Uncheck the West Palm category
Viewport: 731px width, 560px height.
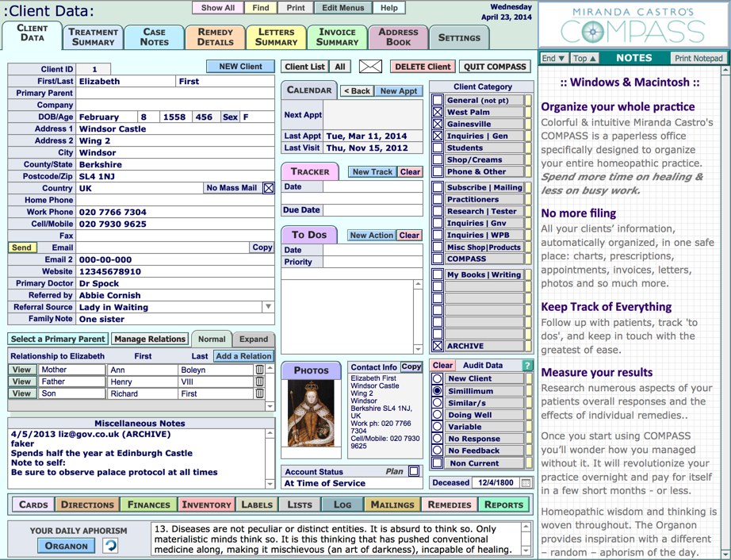(x=438, y=113)
